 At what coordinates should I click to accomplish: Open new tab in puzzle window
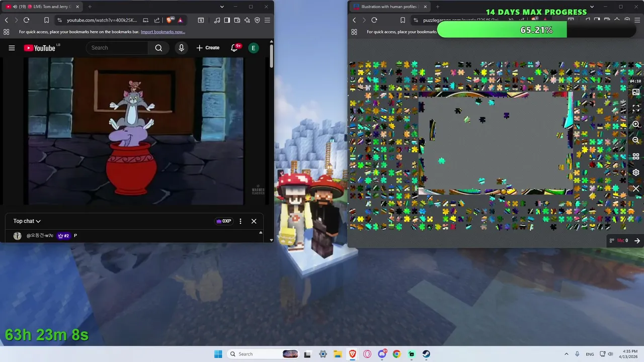pyautogui.click(x=437, y=7)
